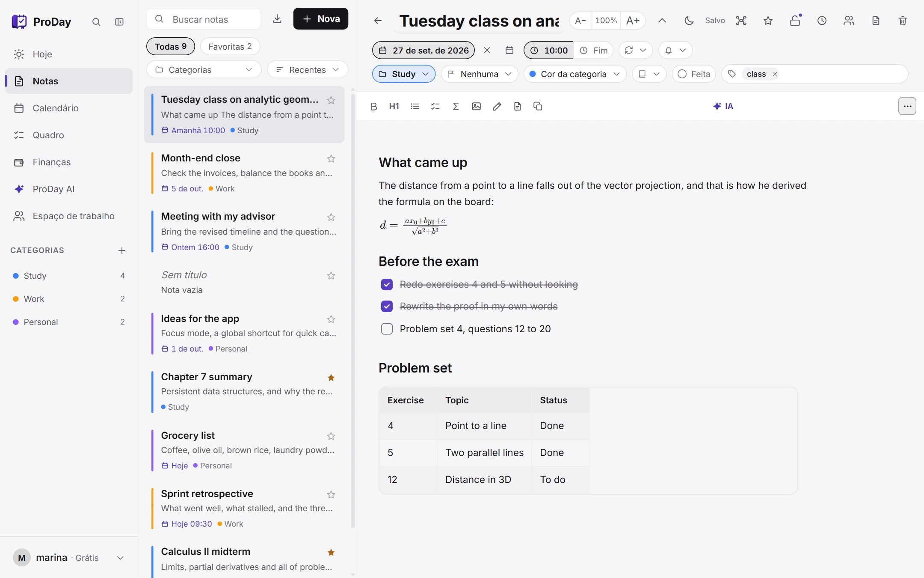
Task: Open the IA assistant button
Action: tap(723, 106)
